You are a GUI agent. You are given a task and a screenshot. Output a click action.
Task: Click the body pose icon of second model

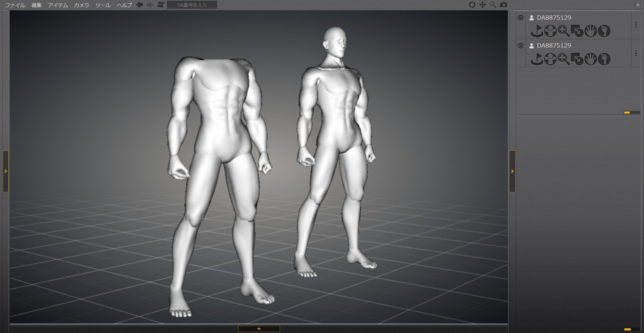[x=550, y=59]
